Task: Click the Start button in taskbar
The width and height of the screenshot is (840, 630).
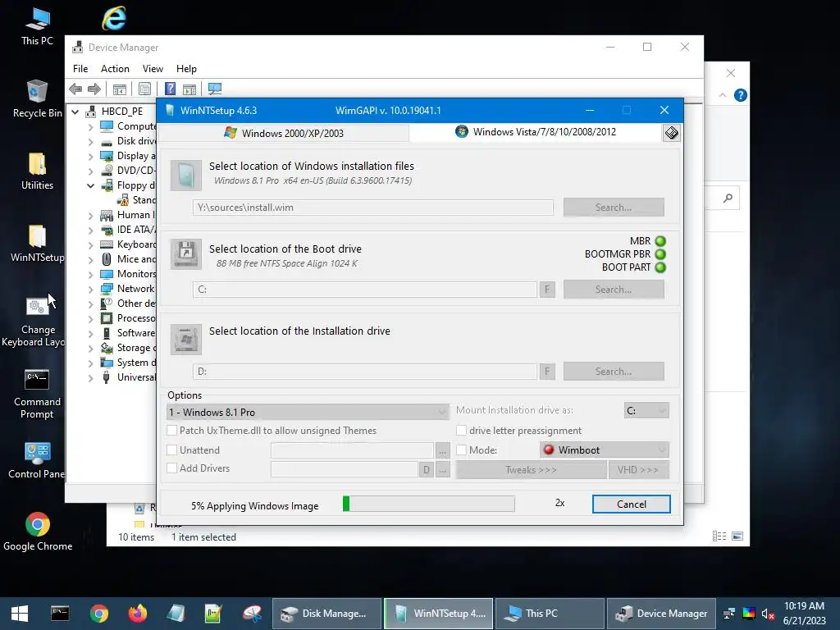Action: point(20,614)
